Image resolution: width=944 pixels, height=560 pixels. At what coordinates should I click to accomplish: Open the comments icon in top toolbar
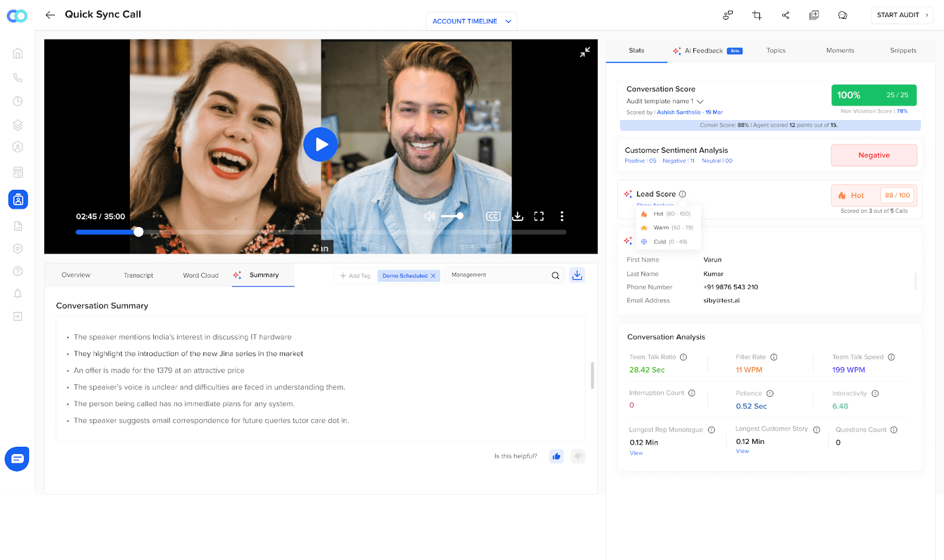[x=843, y=15]
